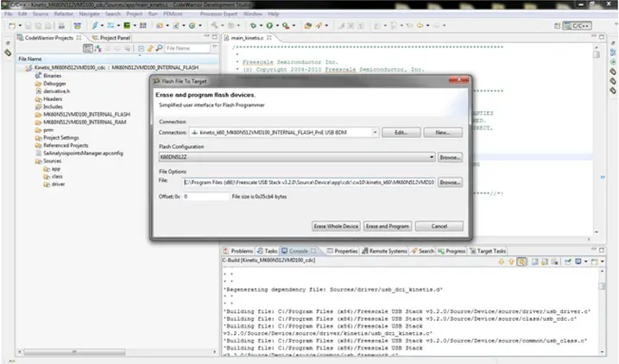Open the File menu
The width and height of the screenshot is (619, 364).
click(9, 14)
